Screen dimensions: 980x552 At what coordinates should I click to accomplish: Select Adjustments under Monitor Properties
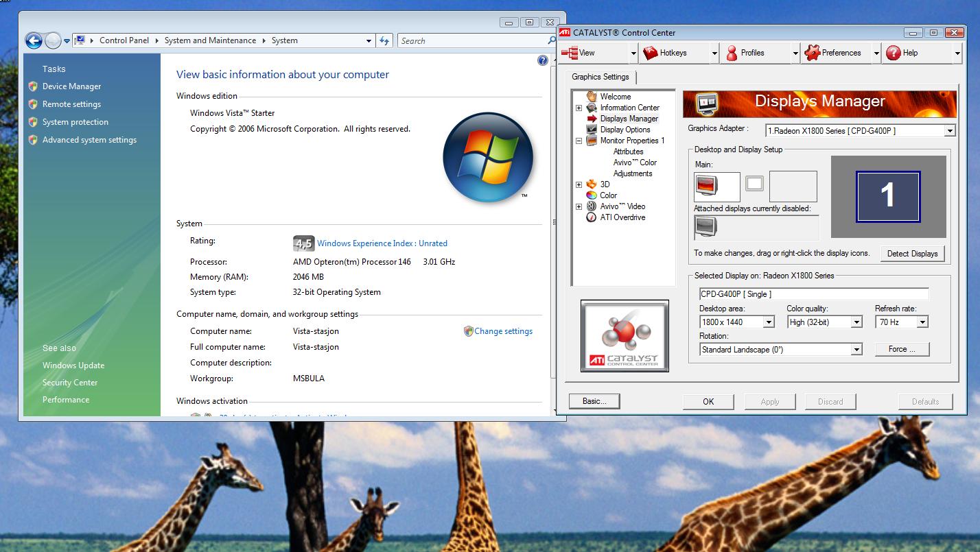633,173
